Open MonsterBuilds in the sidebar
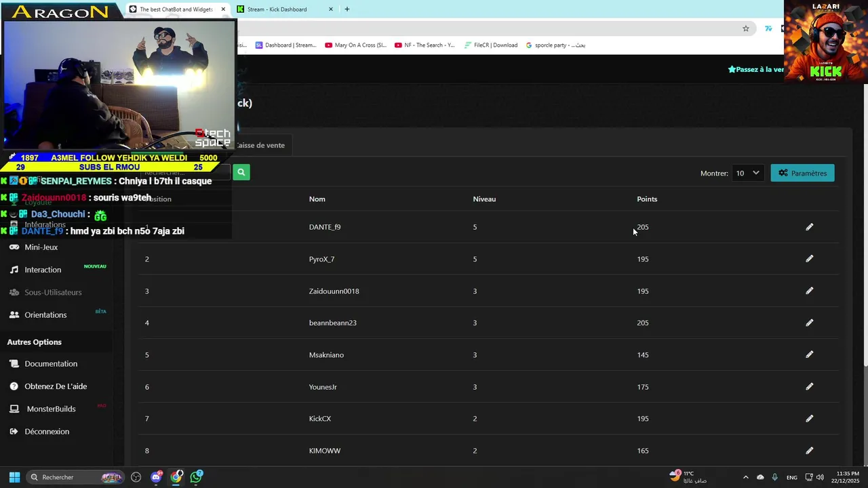Screen dimensions: 868x488 (x=51, y=409)
